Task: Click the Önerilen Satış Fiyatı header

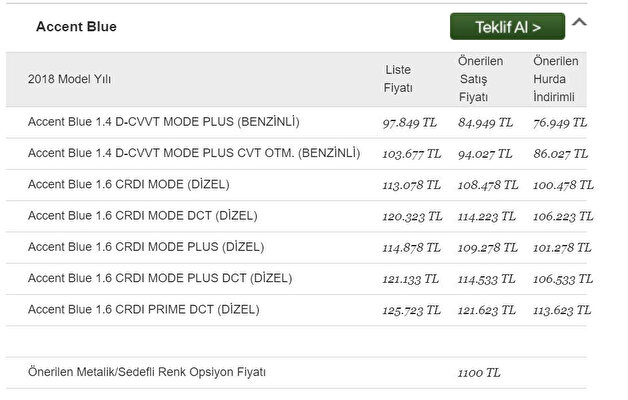Action: click(x=480, y=79)
